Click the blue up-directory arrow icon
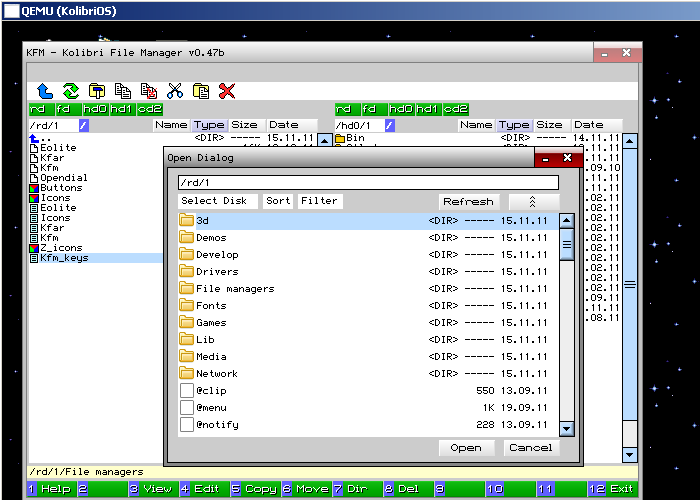This screenshot has height=500, width=700. pos(45,91)
